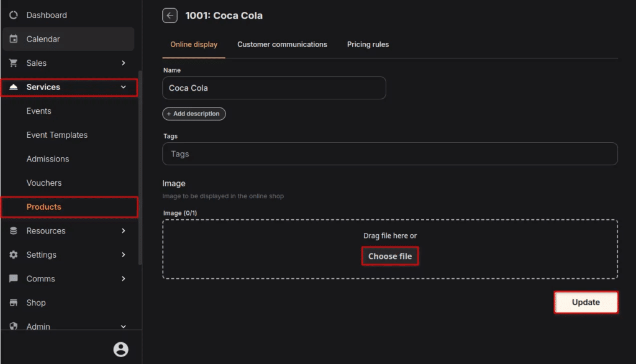Switch to Customer communications tab
This screenshot has height=364, width=636.
click(282, 45)
